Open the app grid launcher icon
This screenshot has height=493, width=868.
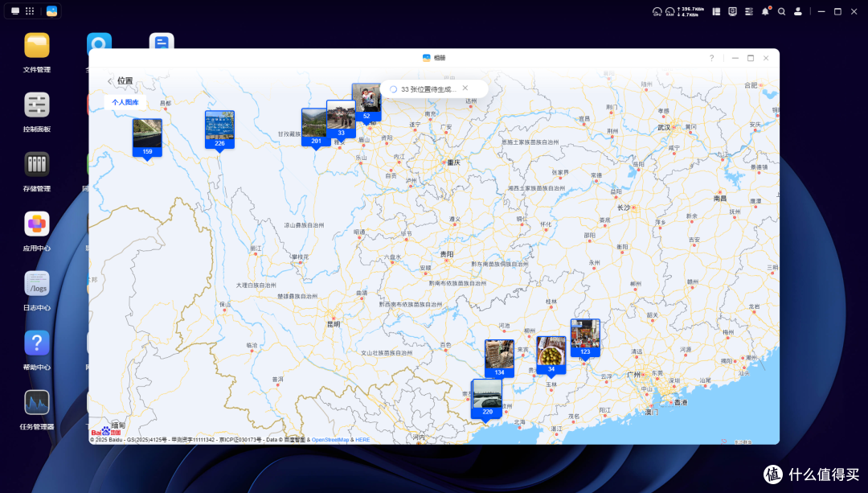coord(30,11)
